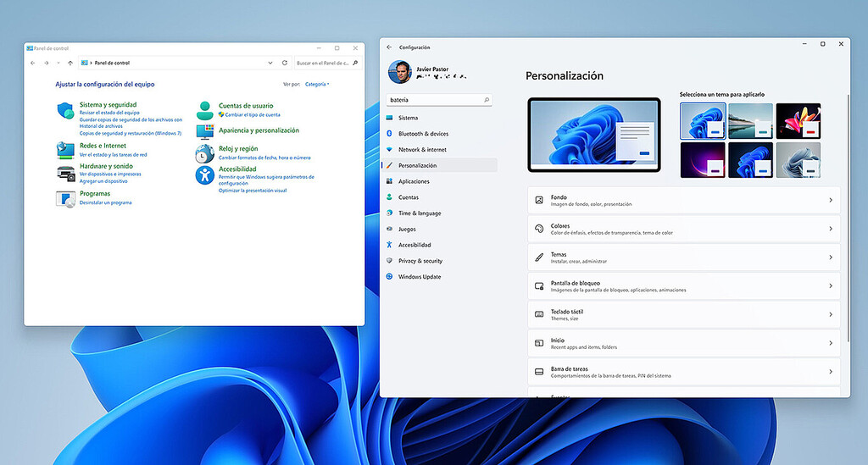Screen dimensions: 868x465
Task: Open Network & internet section
Action: pos(440,150)
